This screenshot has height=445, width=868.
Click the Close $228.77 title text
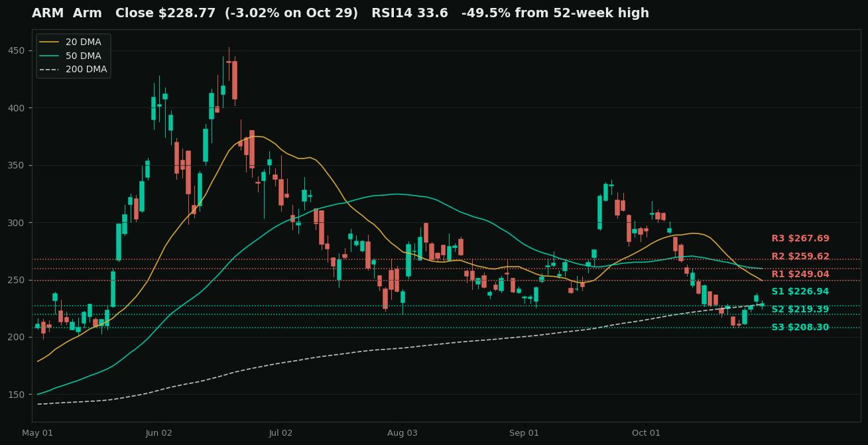(167, 13)
